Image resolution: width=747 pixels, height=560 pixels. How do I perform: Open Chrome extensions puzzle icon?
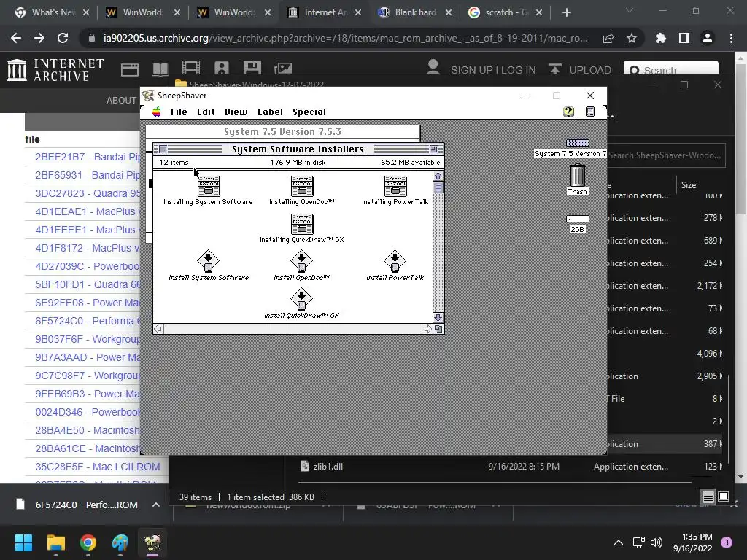(x=661, y=38)
